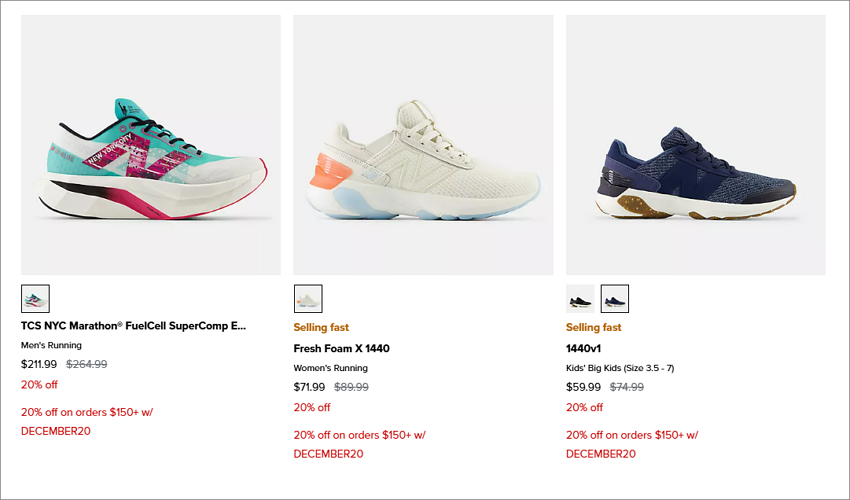Click the Kids' Big Kids size label
Viewport: 850px width, 500px height.
(x=620, y=368)
